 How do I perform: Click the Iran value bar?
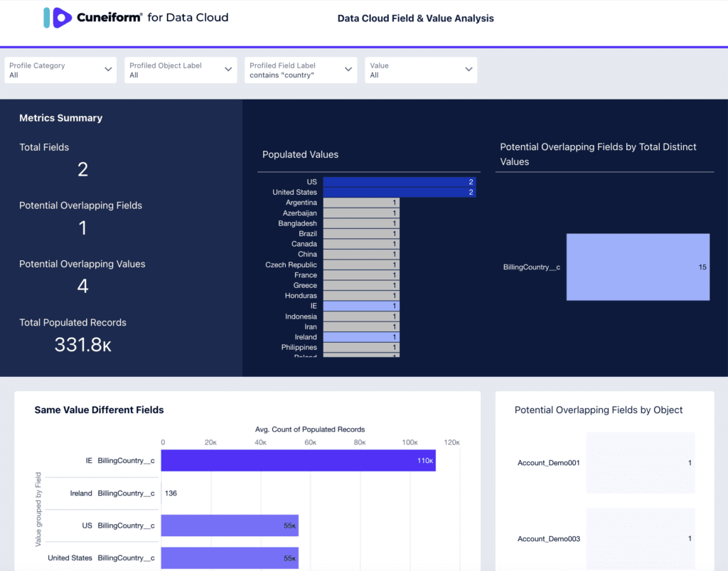361,326
